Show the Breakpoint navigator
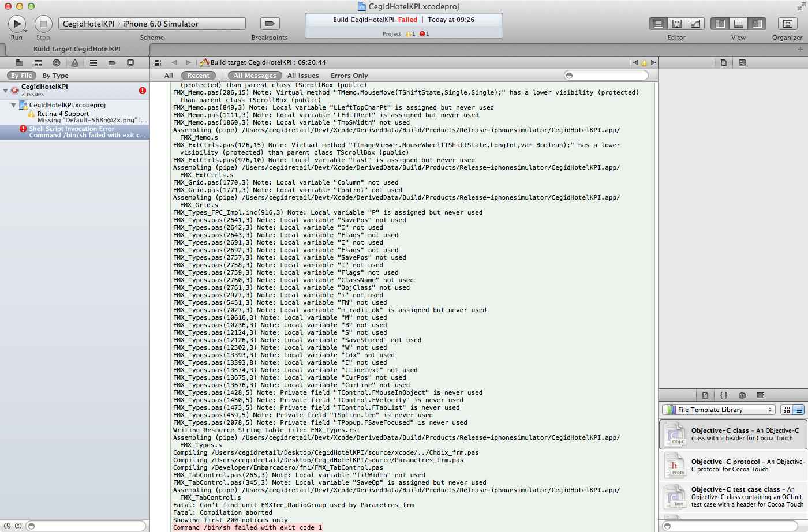 [x=112, y=62]
